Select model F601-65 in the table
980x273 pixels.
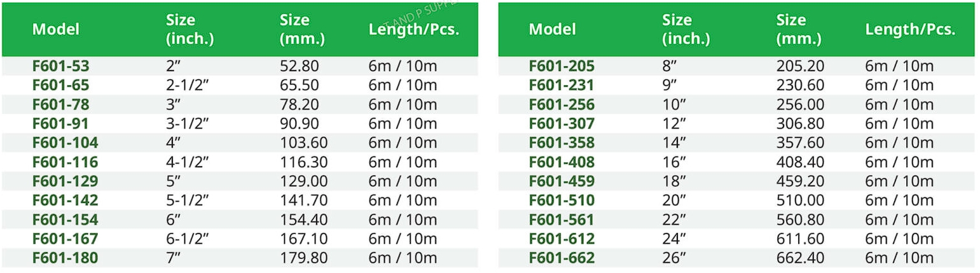click(x=61, y=85)
